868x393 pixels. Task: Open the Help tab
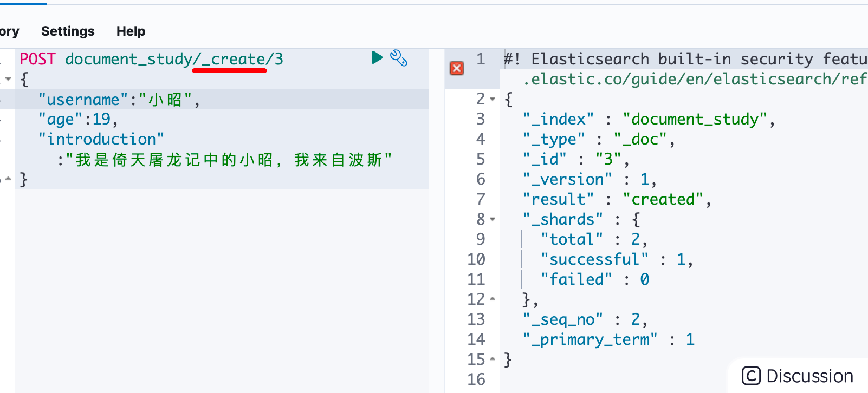(131, 31)
